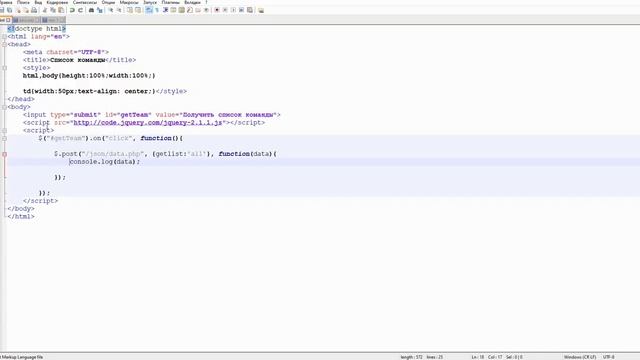Click the UTF-8 encoding in status bar
Screen dimensions: 640x360
coord(609,357)
